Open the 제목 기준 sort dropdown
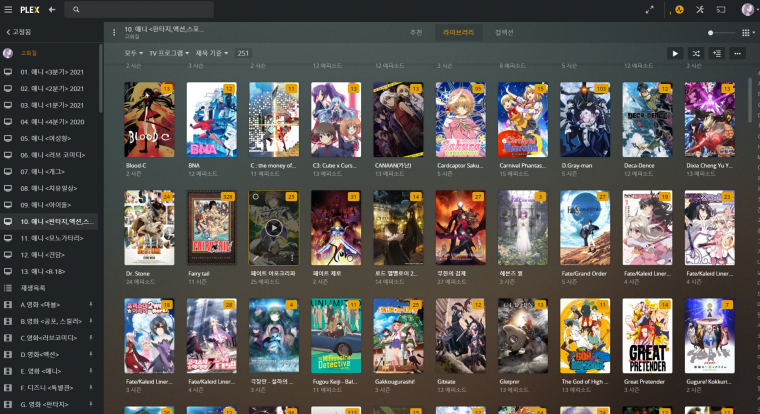The image size is (760, 414). click(211, 53)
